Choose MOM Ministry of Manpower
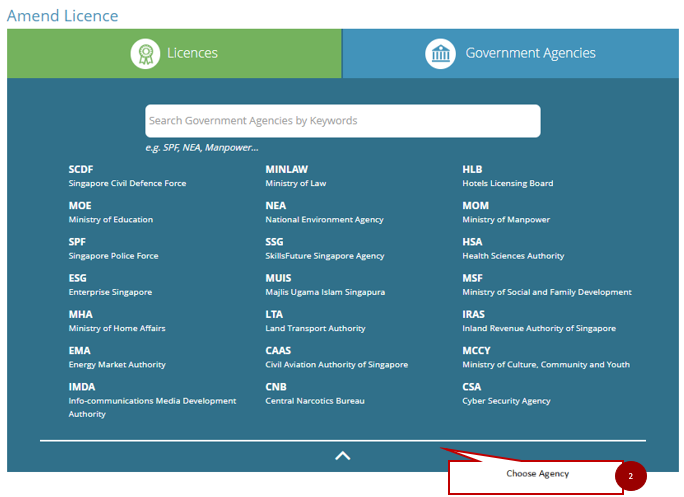 click(505, 212)
